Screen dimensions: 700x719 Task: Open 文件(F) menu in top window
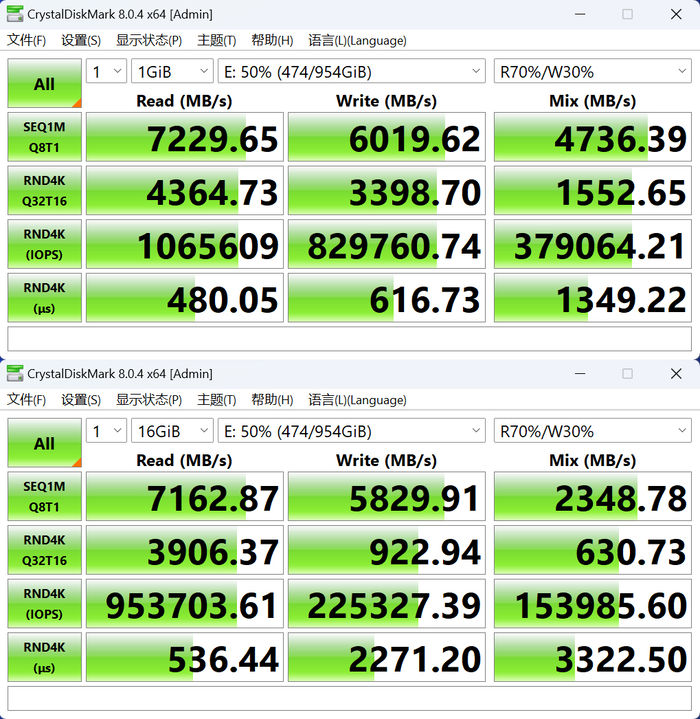point(27,40)
